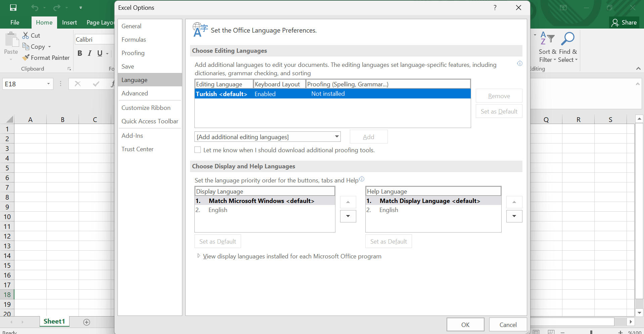Screen dimensions: 644x334
Task: Click the Help Language move up arrow
Action: pos(514,202)
